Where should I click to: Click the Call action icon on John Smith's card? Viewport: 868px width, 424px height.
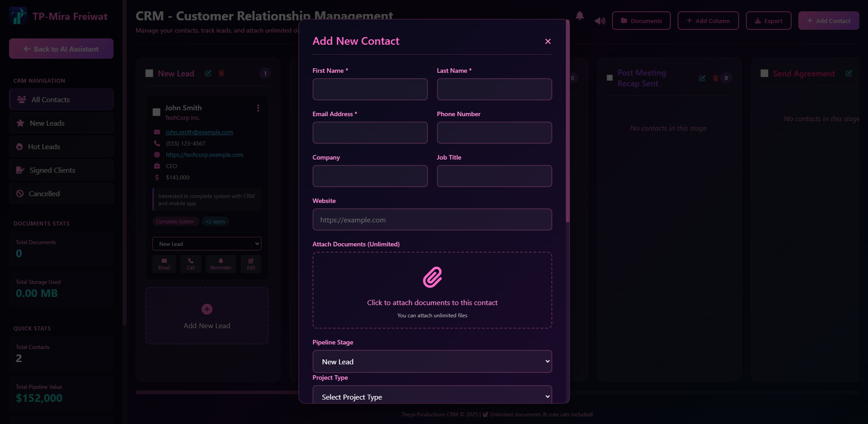(x=190, y=264)
